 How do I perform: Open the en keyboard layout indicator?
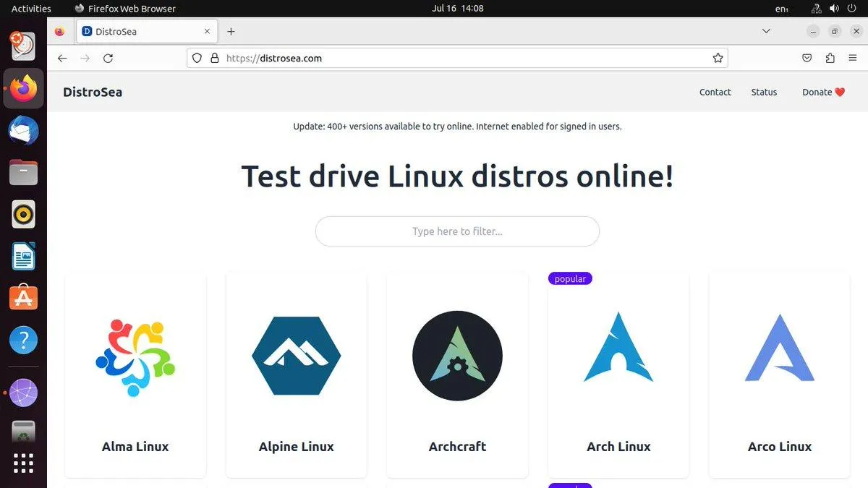tap(781, 9)
